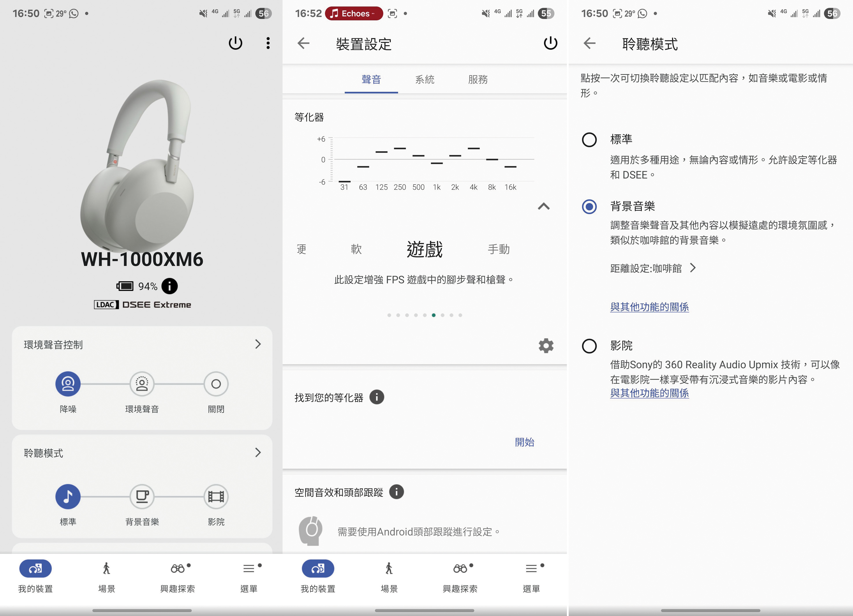Image resolution: width=853 pixels, height=616 pixels.
Task: Select 關閉 ambient control off icon
Action: pyautogui.click(x=216, y=384)
